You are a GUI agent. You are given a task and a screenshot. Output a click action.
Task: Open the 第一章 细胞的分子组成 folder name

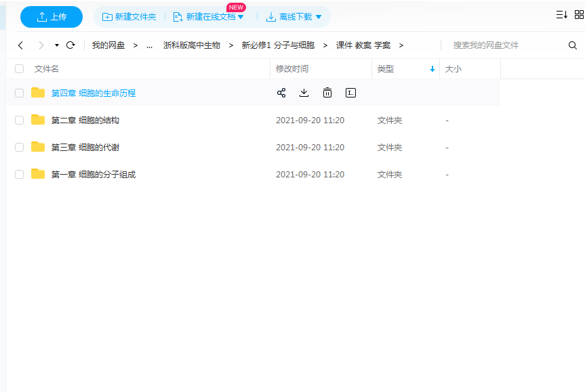[x=94, y=175]
